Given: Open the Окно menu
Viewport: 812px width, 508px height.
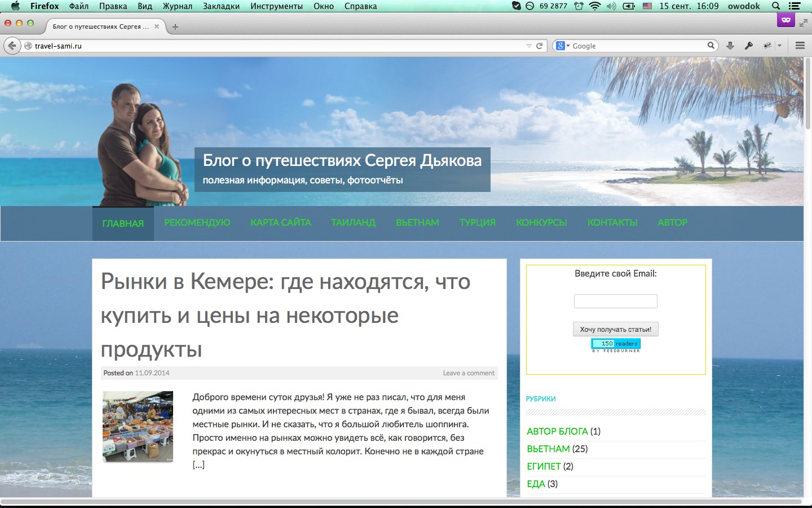Looking at the screenshot, I should point(324,6).
